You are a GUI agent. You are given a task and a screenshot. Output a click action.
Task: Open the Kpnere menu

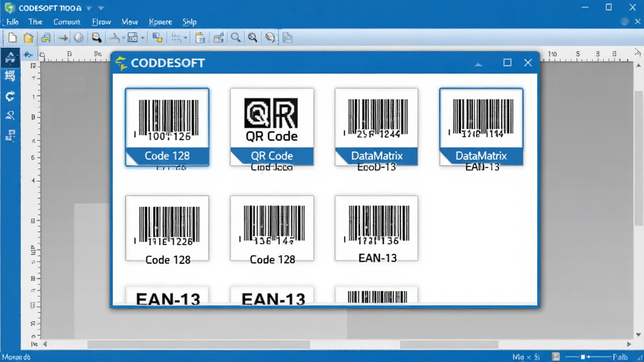pos(160,22)
